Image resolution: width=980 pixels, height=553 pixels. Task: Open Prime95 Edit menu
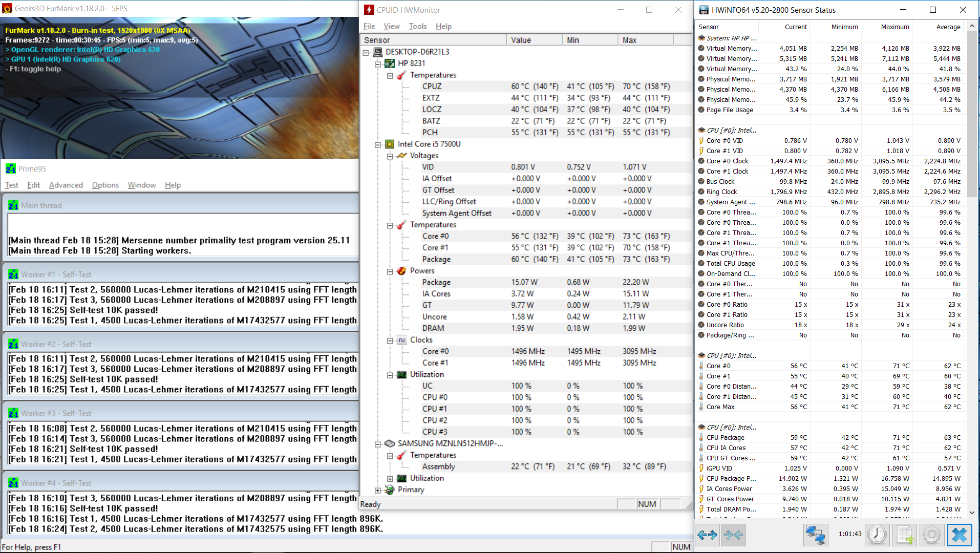[34, 185]
